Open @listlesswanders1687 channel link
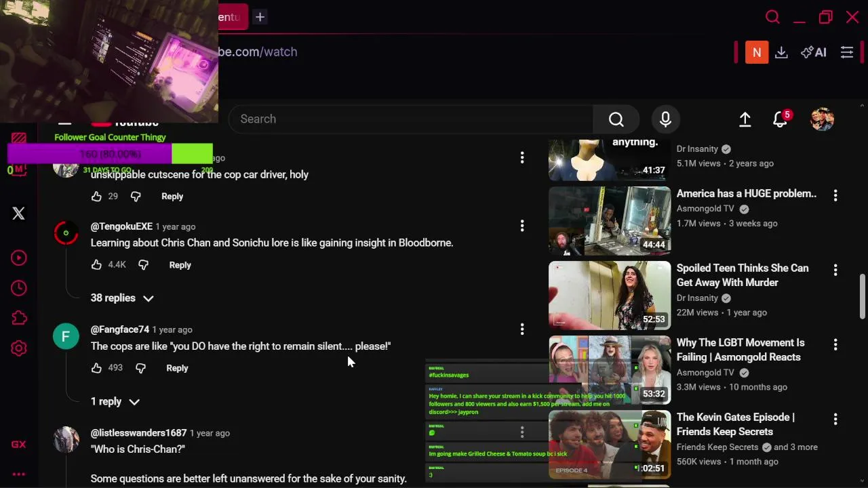Image resolution: width=868 pixels, height=488 pixels. 138,433
